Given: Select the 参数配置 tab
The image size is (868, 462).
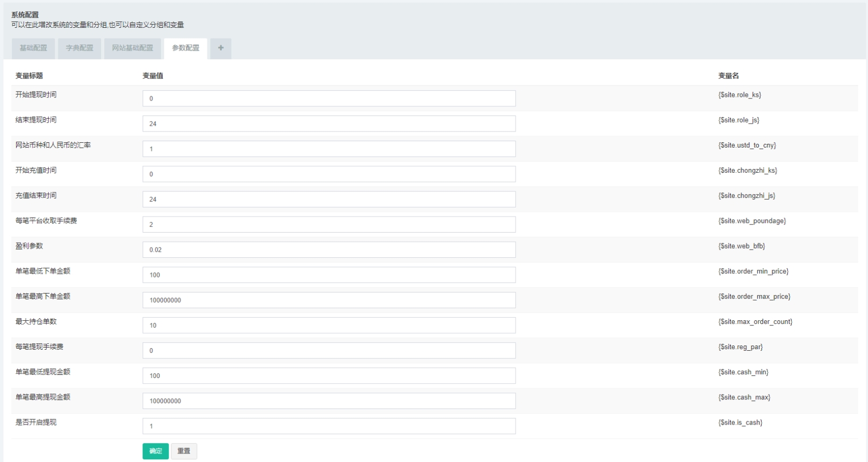Looking at the screenshot, I should [x=186, y=48].
